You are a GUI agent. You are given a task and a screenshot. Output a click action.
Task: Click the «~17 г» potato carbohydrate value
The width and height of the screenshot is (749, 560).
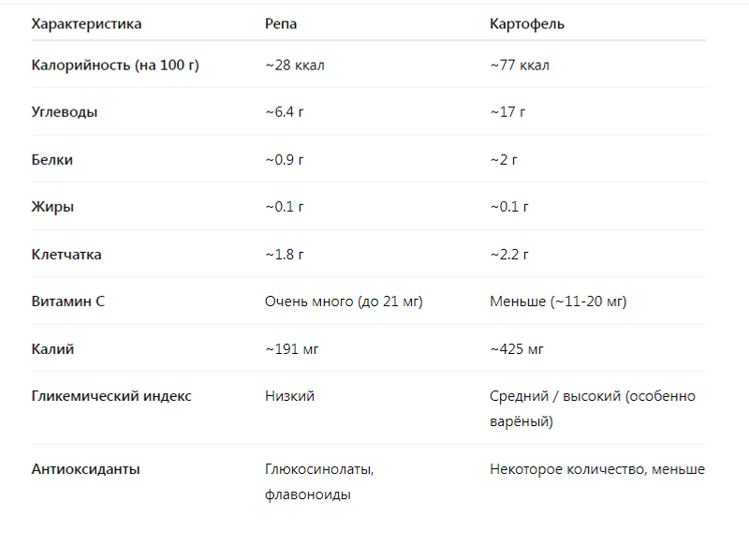pos(507,112)
